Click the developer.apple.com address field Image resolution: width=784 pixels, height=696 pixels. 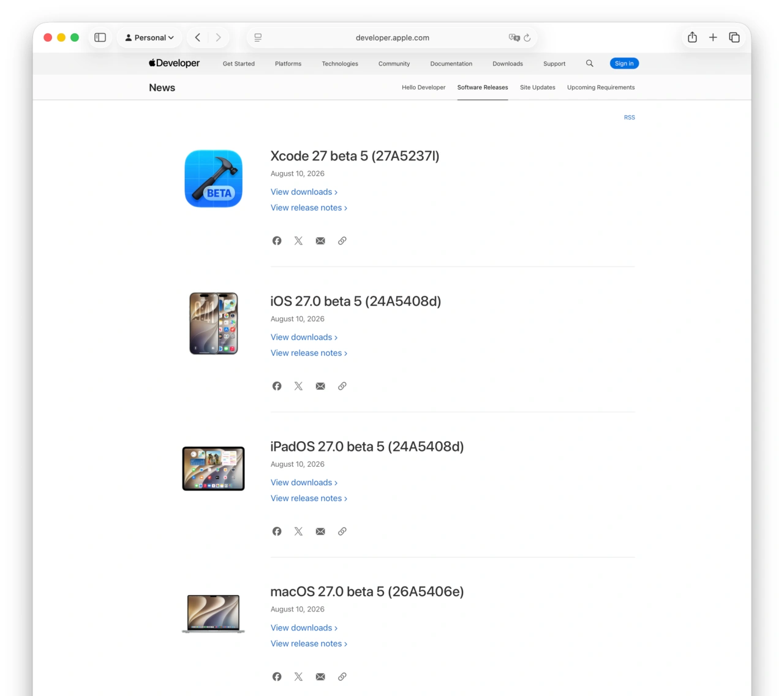click(392, 37)
